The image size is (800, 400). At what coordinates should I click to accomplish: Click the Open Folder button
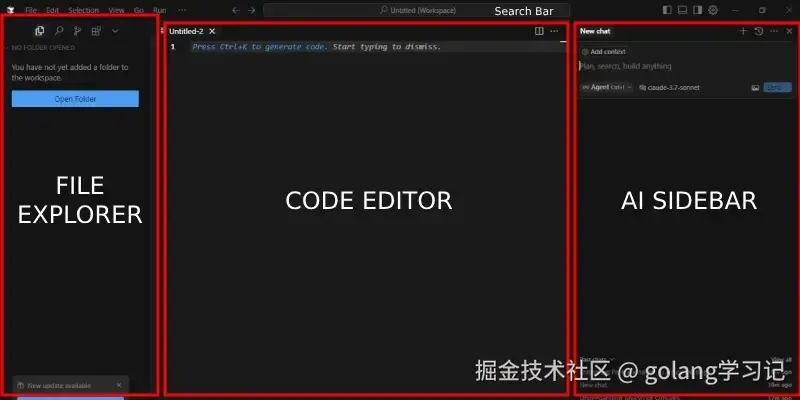click(x=75, y=99)
